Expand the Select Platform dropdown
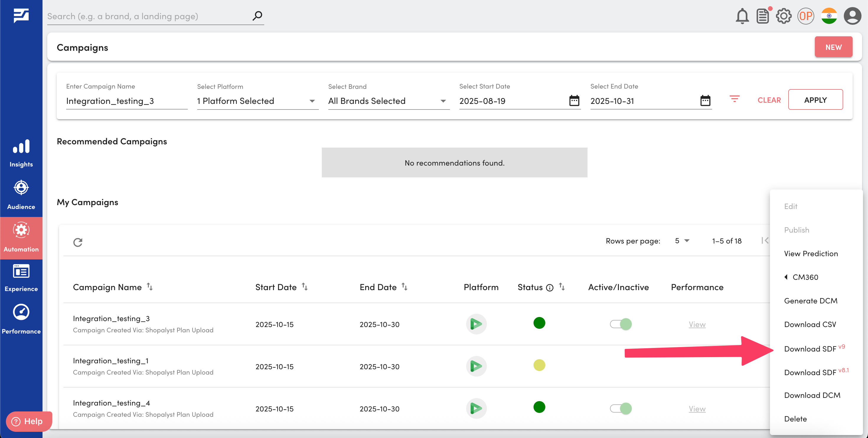The width and height of the screenshot is (868, 438). (x=312, y=101)
